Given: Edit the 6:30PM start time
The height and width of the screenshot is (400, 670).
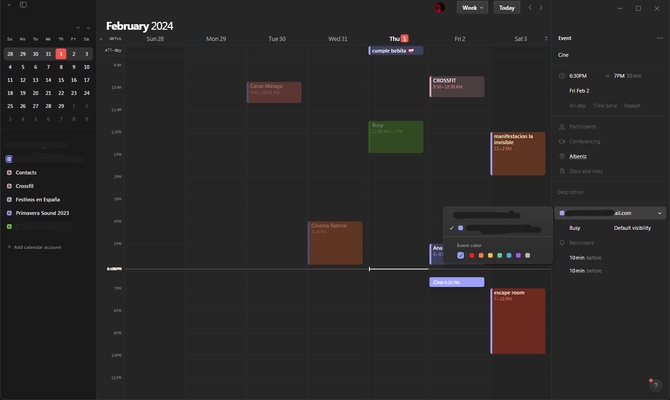Looking at the screenshot, I should click(578, 76).
